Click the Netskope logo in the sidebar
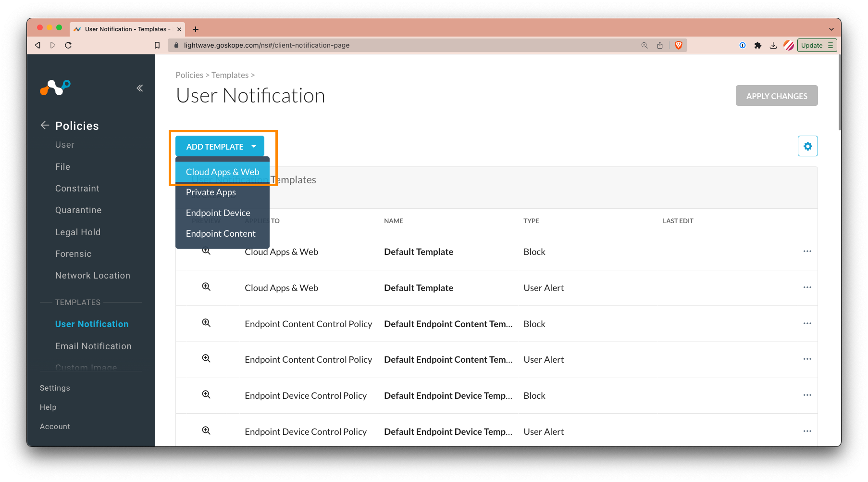The image size is (868, 482). pos(55,88)
